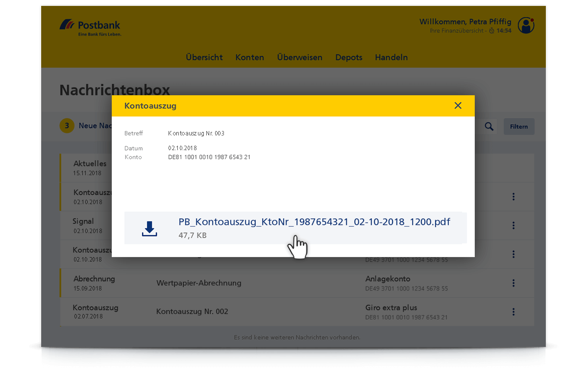
Task: Open the Handeln navigation entry
Action: click(391, 57)
